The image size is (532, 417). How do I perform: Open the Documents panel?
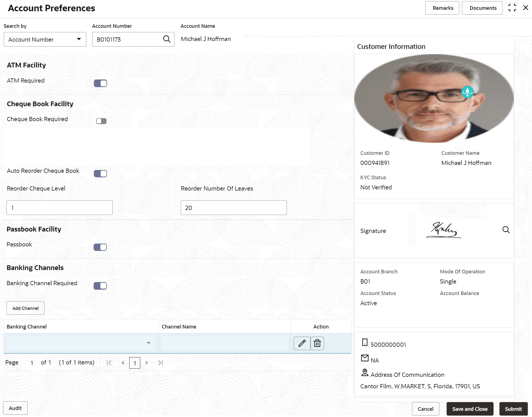[482, 8]
